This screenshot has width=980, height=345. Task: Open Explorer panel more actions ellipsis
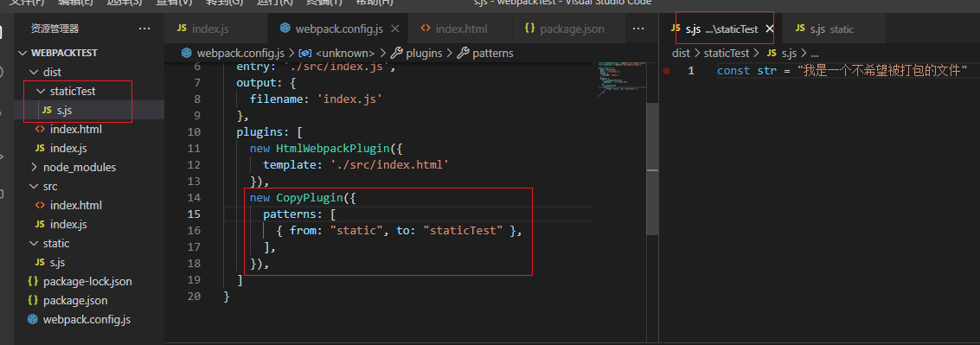pos(144,29)
